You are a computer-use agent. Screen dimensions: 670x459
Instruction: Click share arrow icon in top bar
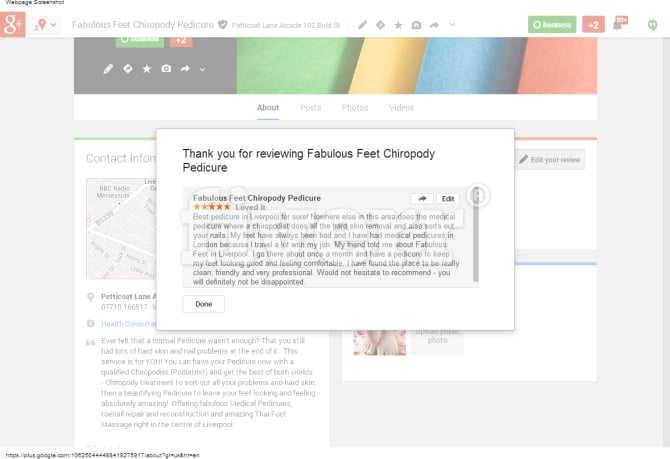click(x=434, y=25)
